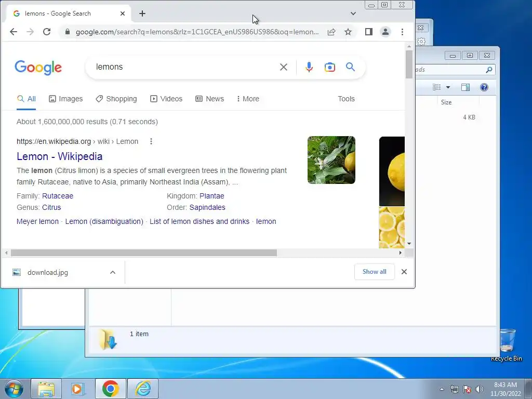Viewport: 532px width, 399px height.
Task: Open Windows Explorer from the taskbar
Action: 46,389
